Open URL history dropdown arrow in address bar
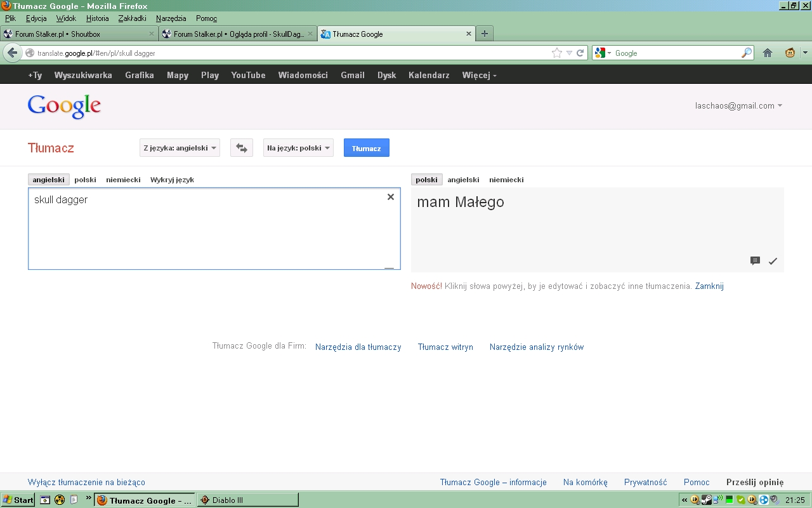812x508 pixels. [x=569, y=53]
